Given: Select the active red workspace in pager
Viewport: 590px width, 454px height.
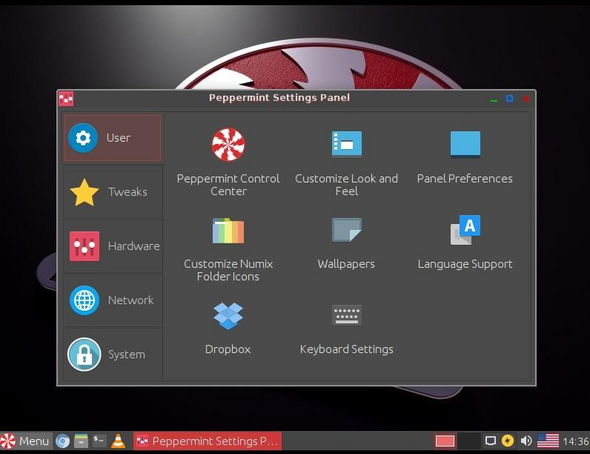Looking at the screenshot, I should tap(445, 441).
